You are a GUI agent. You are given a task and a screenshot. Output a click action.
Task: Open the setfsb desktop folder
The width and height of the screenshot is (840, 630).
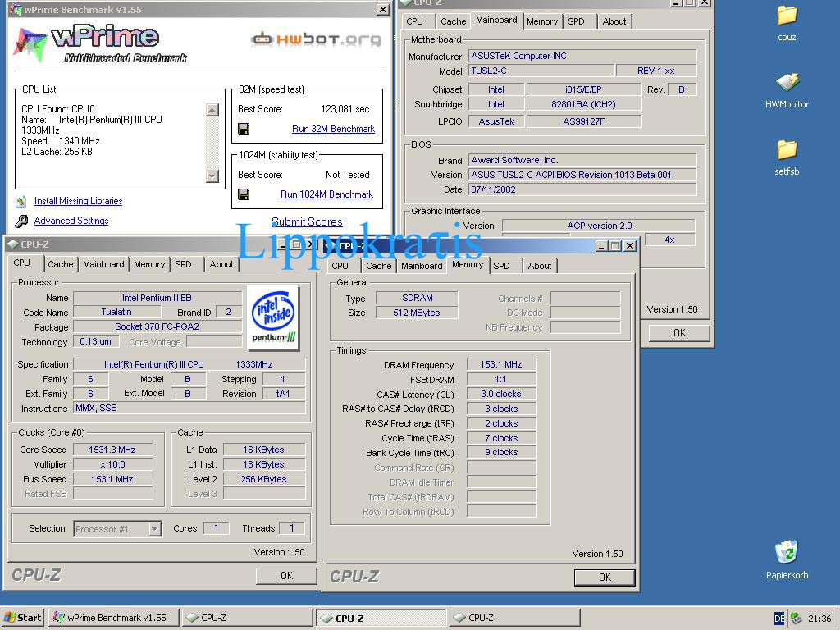pyautogui.click(x=787, y=150)
